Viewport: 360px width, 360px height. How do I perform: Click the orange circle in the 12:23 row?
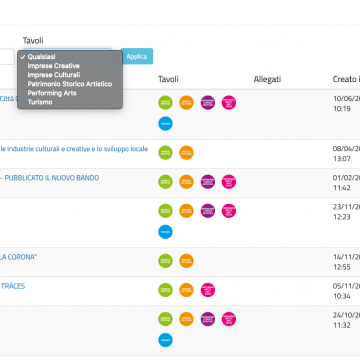(186, 211)
